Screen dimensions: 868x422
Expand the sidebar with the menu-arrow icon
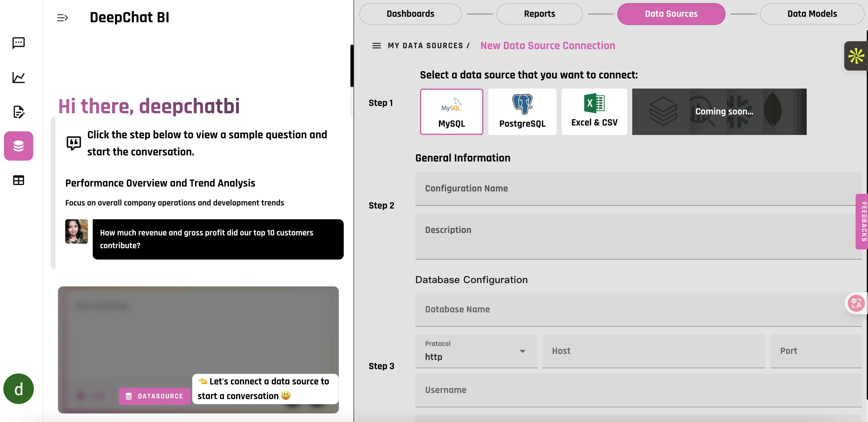coord(63,17)
